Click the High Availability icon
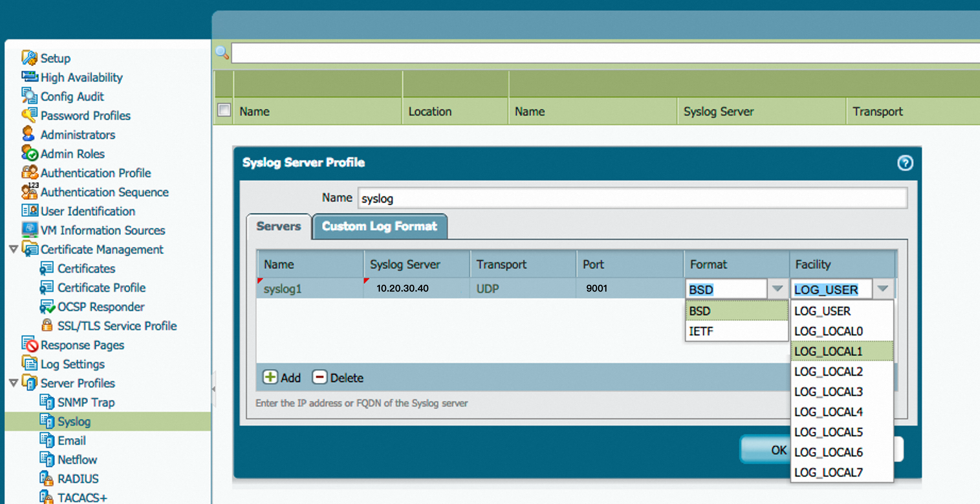 point(30,77)
